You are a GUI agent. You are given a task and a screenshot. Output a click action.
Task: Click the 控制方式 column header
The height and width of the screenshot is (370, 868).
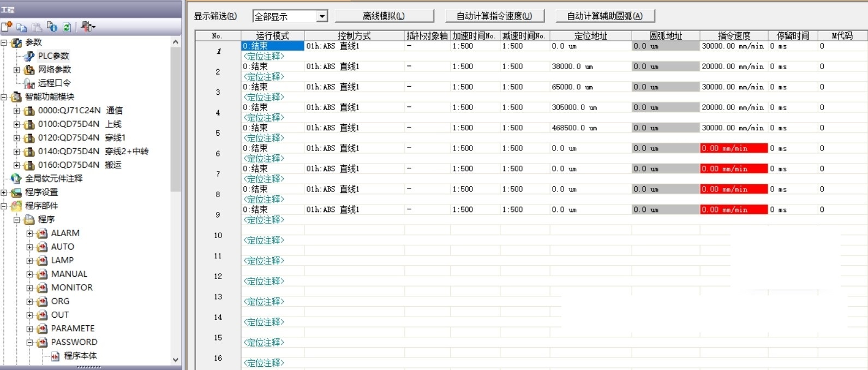[355, 35]
